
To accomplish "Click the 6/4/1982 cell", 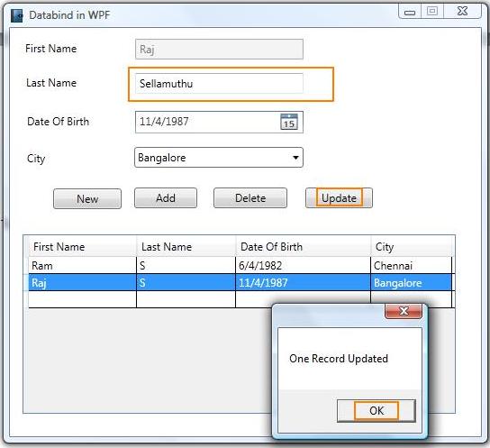I will 304,265.
